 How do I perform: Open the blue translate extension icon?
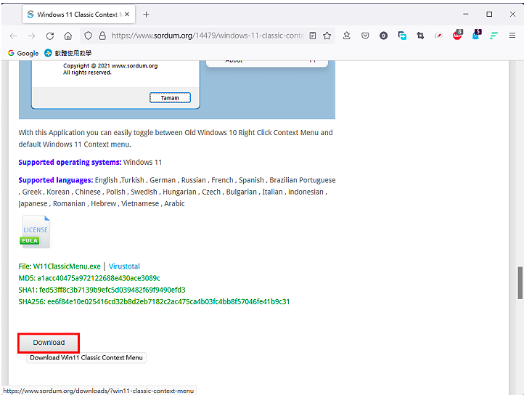click(402, 36)
